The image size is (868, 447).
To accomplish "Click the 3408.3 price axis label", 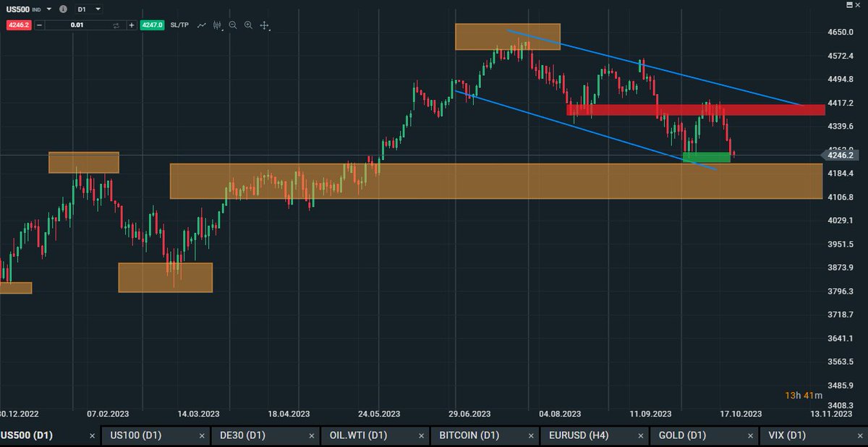I will pos(841,406).
